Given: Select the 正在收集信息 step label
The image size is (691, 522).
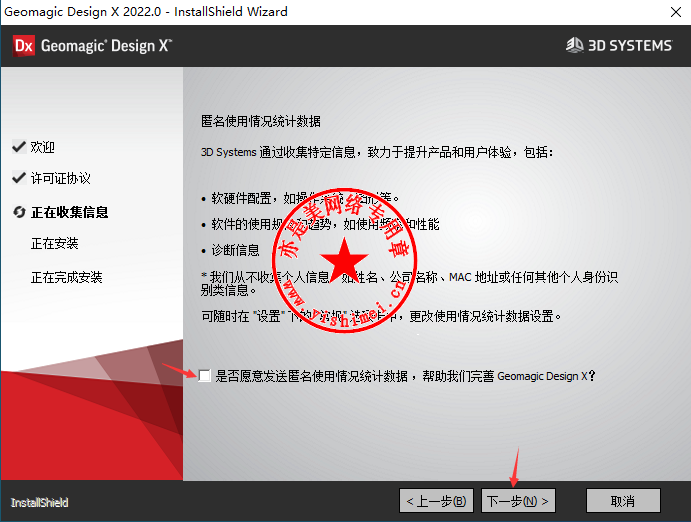Looking at the screenshot, I should [70, 212].
